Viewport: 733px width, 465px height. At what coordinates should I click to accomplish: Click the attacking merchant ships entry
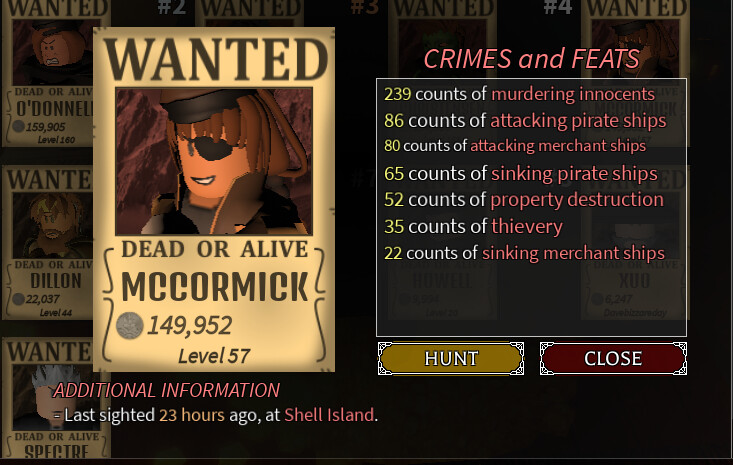coord(515,146)
